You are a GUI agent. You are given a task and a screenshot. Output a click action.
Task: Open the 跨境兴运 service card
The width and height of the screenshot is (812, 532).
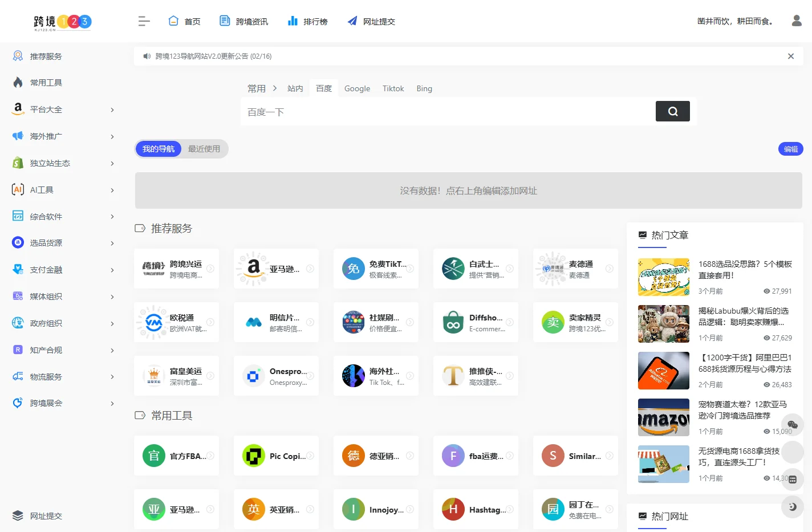[x=177, y=269]
